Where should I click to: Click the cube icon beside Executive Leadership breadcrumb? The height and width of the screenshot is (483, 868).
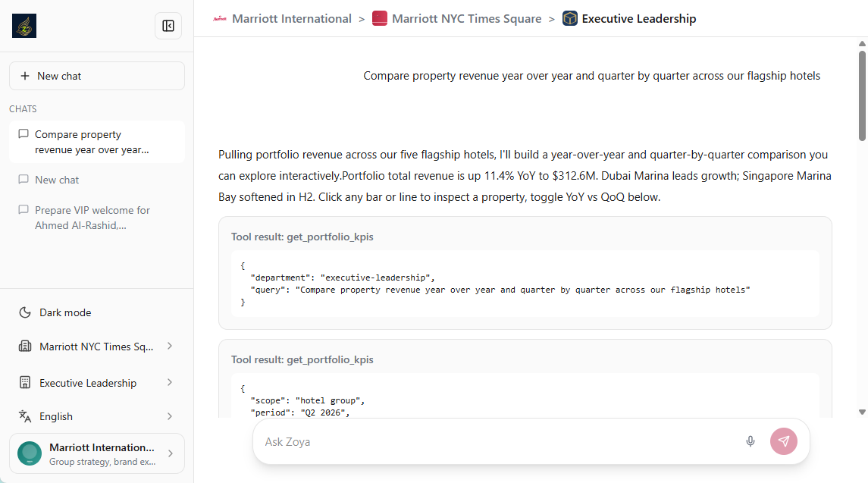[569, 18]
